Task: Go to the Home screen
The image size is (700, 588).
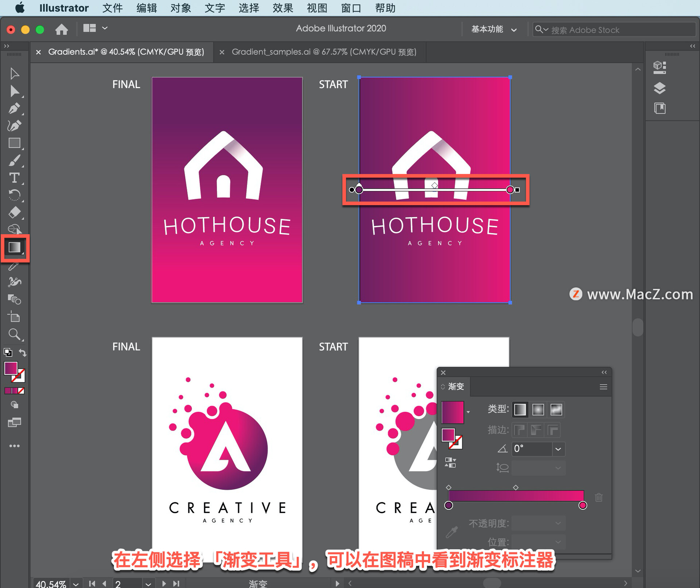Action: click(61, 29)
